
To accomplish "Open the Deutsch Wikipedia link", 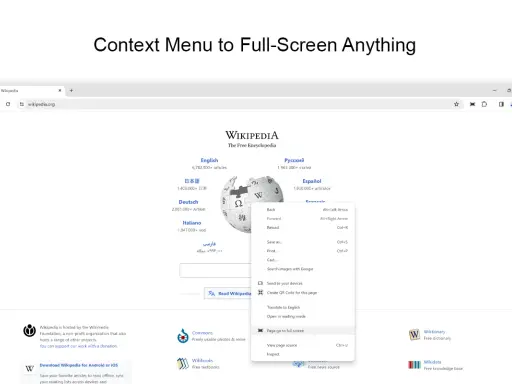I will [x=188, y=202].
